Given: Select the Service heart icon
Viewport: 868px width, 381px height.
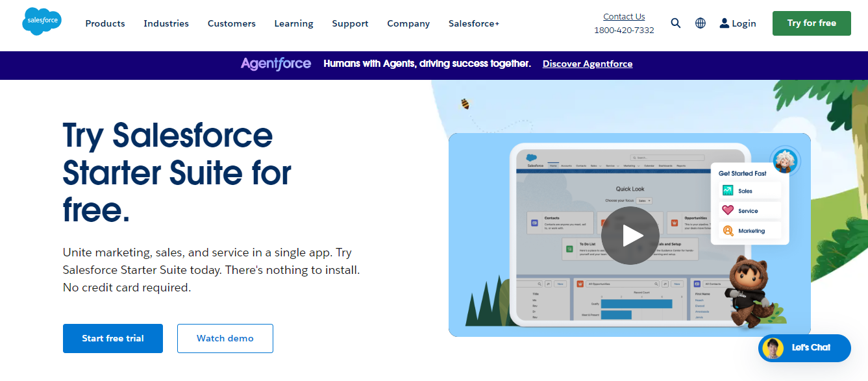Looking at the screenshot, I should [728, 210].
